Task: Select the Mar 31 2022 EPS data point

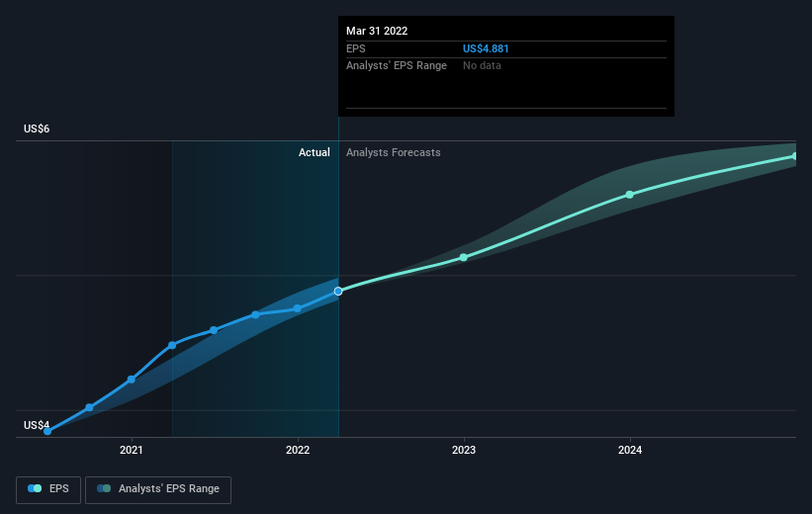Action: tap(338, 292)
